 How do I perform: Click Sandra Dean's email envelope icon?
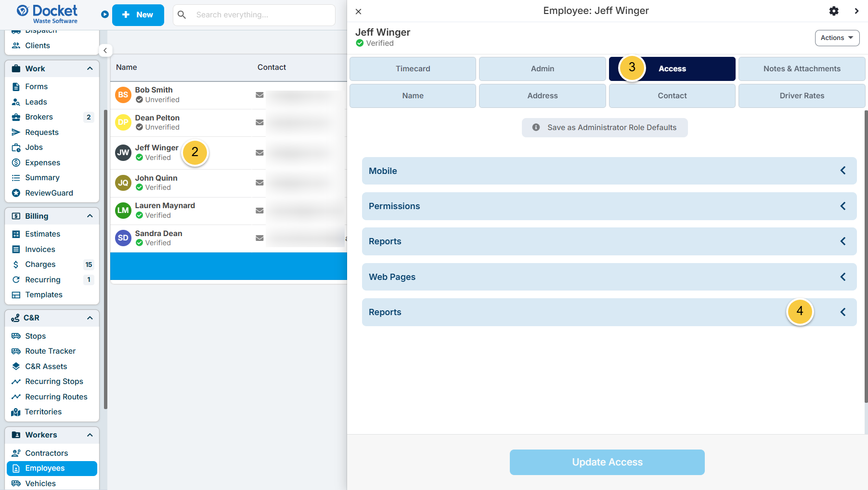click(x=259, y=238)
